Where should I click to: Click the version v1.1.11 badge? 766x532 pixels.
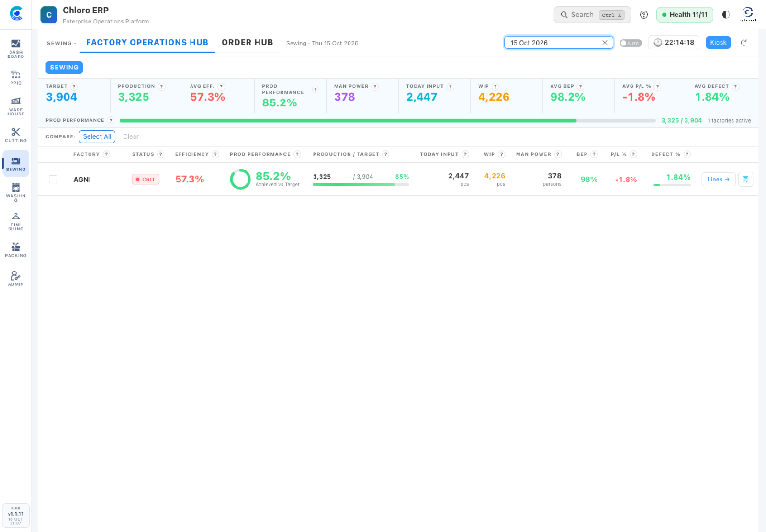pos(16,515)
